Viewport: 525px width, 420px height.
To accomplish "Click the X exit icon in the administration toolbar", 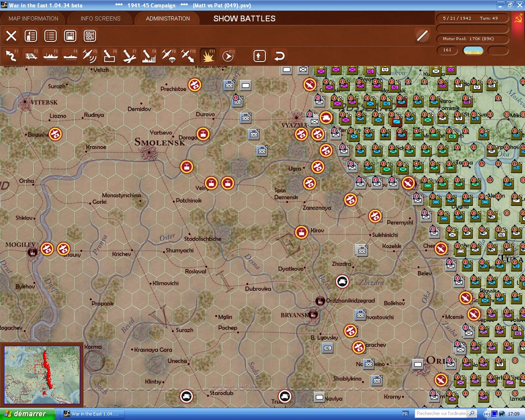I will click(11, 36).
